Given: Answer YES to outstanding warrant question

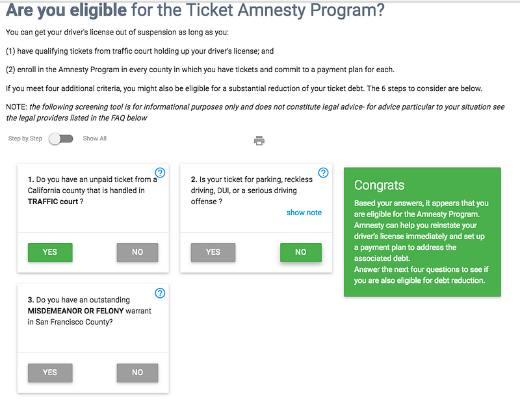Looking at the screenshot, I should (x=50, y=373).
